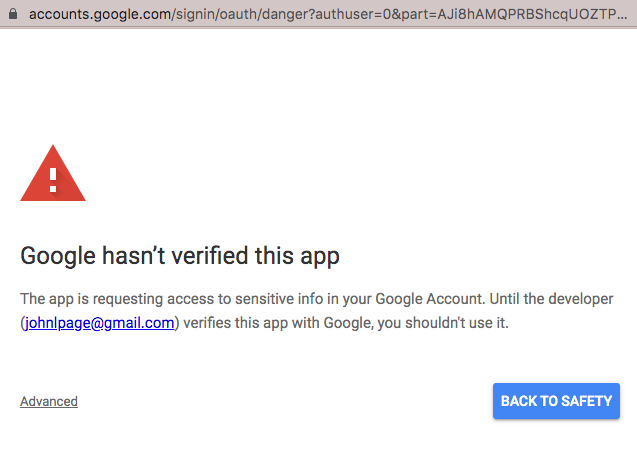Click "Until the developer" text

click(x=551, y=299)
